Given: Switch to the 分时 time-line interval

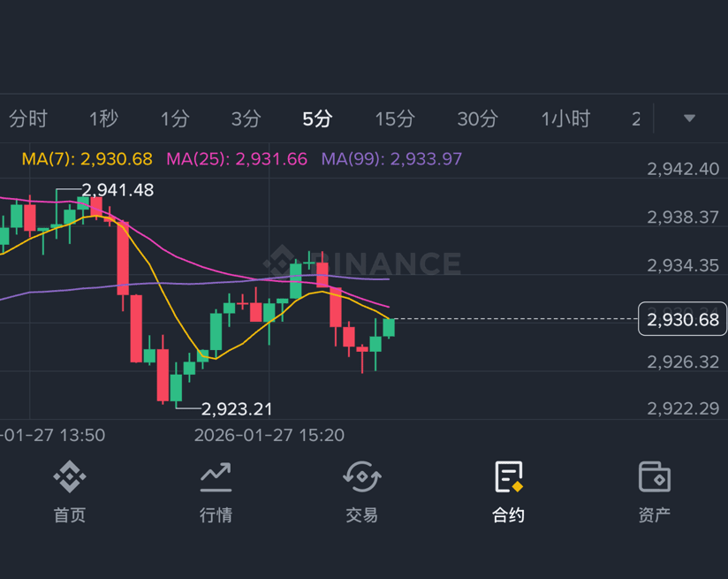Looking at the screenshot, I should coord(28,119).
